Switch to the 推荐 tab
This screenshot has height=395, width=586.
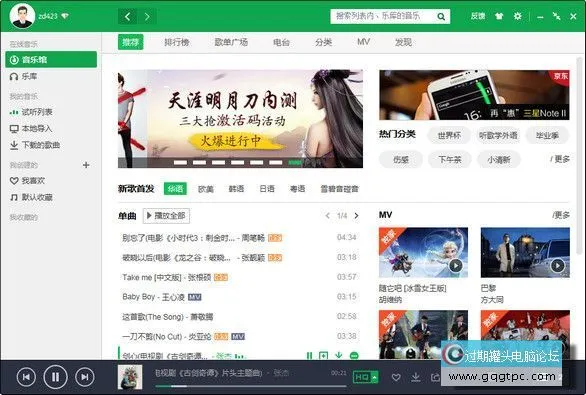pos(131,42)
